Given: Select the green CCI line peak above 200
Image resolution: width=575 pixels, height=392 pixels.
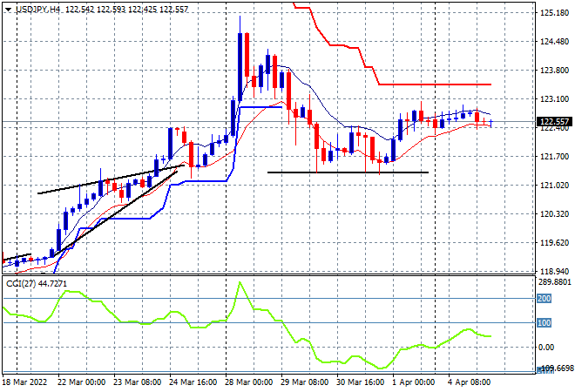Looking at the screenshot, I should [240, 284].
